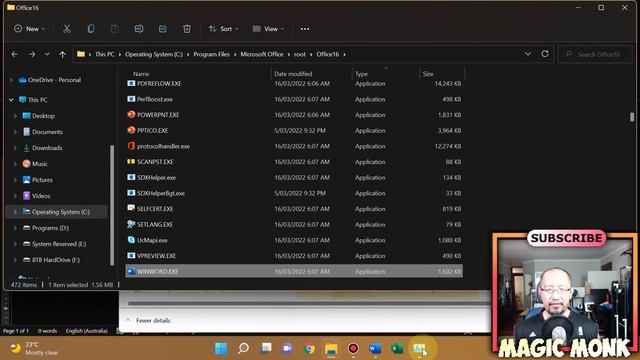Select This PC in breadcrumb

click(104, 54)
